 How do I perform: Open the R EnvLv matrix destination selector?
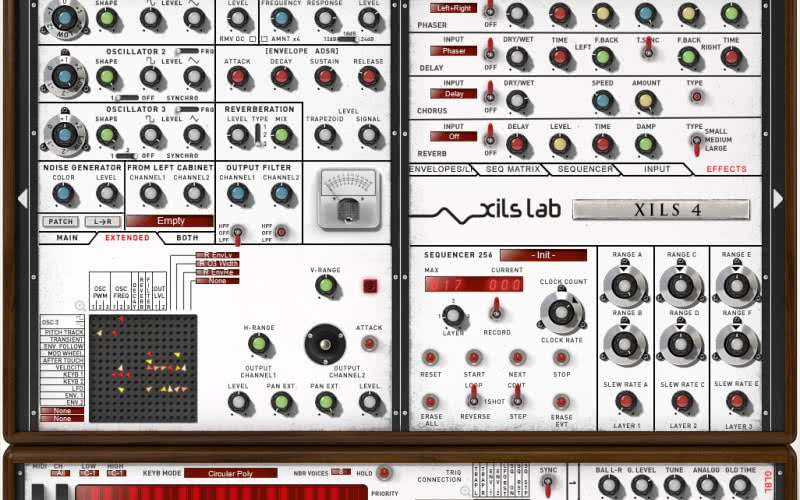(218, 255)
